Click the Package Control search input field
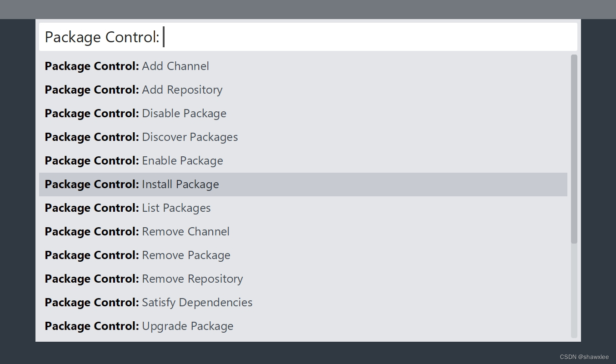The image size is (616, 364). pyautogui.click(x=308, y=37)
